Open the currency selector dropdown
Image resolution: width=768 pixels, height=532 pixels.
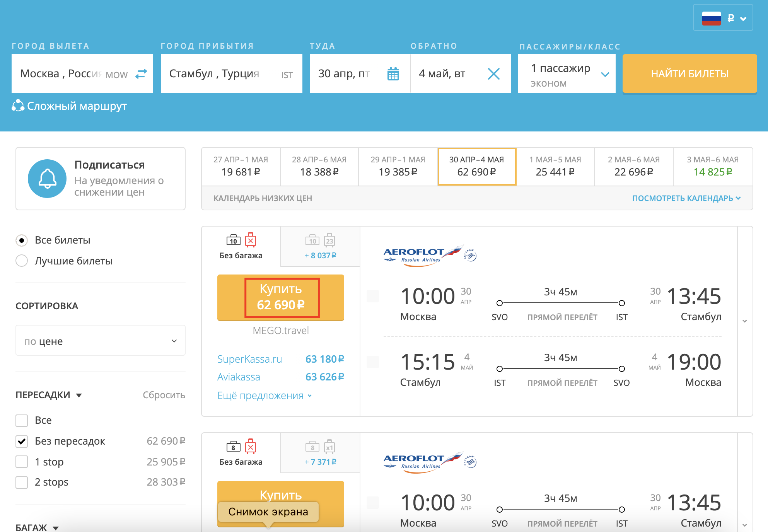pyautogui.click(x=723, y=18)
